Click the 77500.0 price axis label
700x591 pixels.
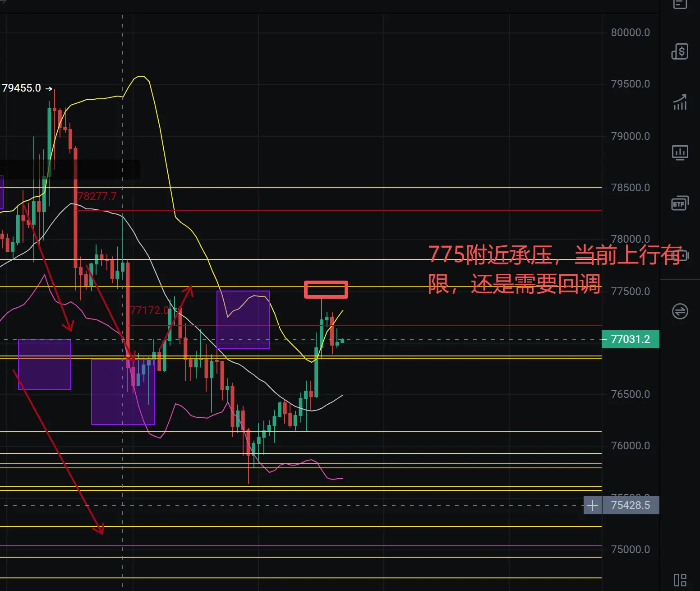(630, 291)
